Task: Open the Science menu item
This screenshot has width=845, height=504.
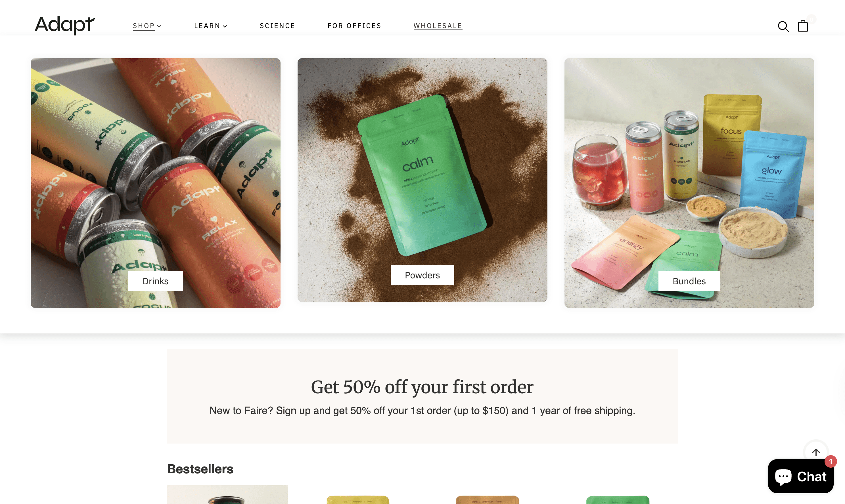Action: 277,26
